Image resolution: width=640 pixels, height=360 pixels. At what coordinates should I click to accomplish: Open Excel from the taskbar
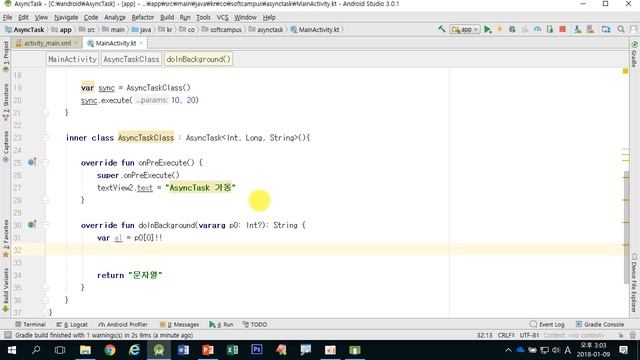[x=232, y=350]
